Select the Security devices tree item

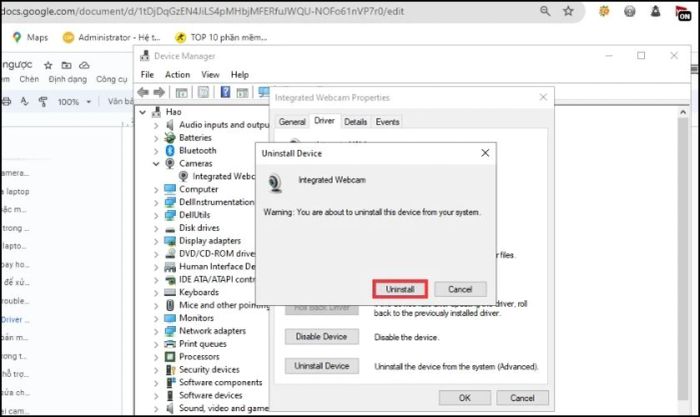pyautogui.click(x=209, y=370)
